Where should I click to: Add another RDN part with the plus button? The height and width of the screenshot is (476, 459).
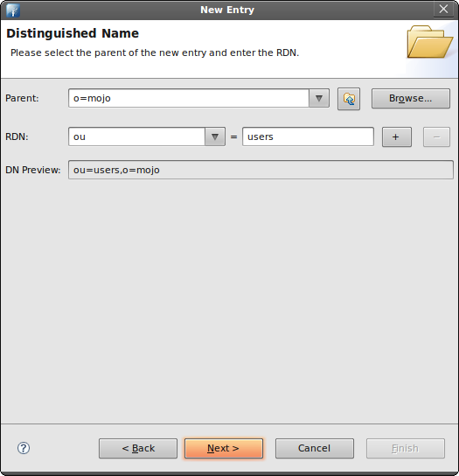click(x=397, y=136)
